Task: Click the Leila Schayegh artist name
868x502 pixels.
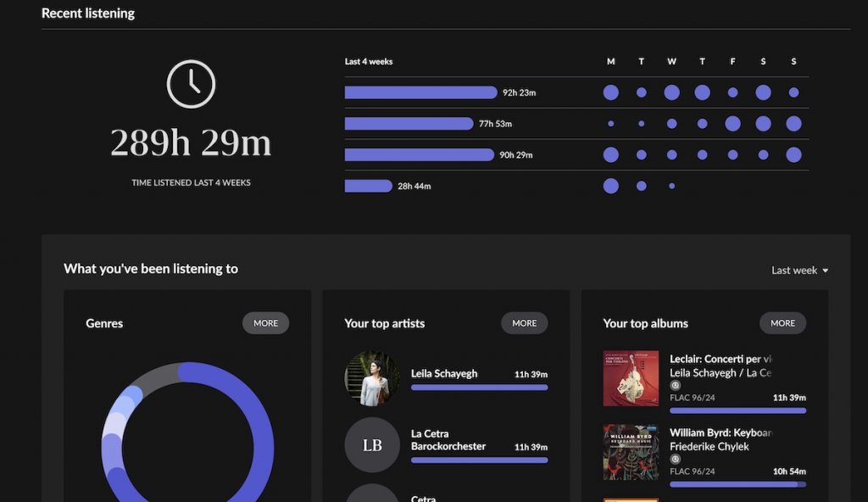Action: pos(444,373)
